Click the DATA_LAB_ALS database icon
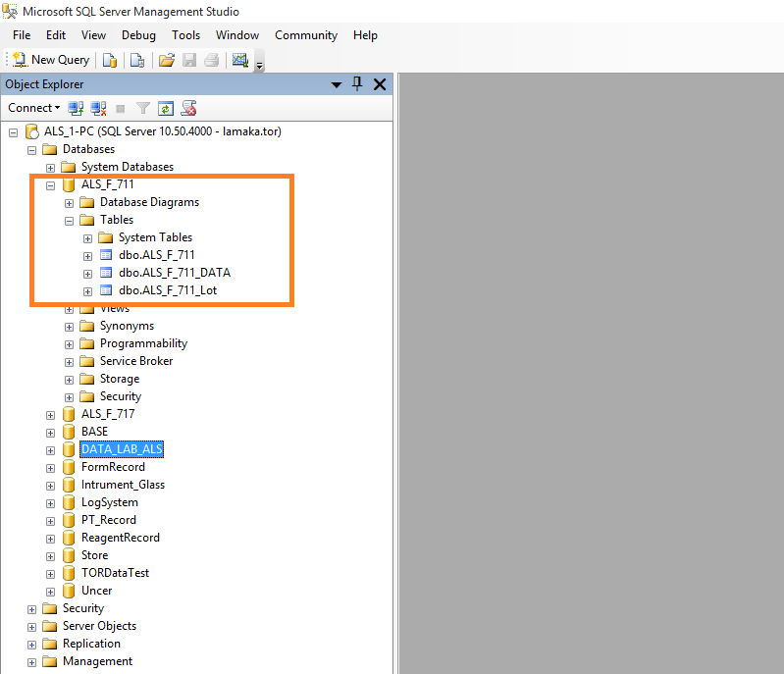Viewport: 784px width, 674px height. tap(69, 449)
